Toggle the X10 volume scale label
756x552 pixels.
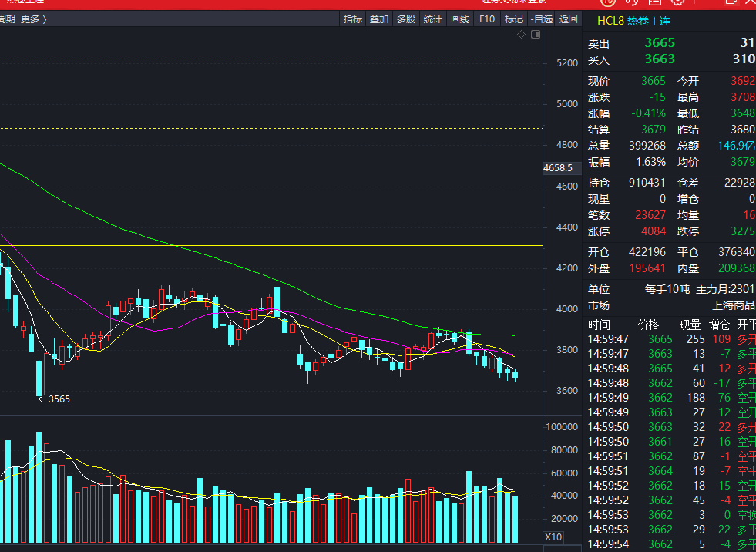[553, 537]
